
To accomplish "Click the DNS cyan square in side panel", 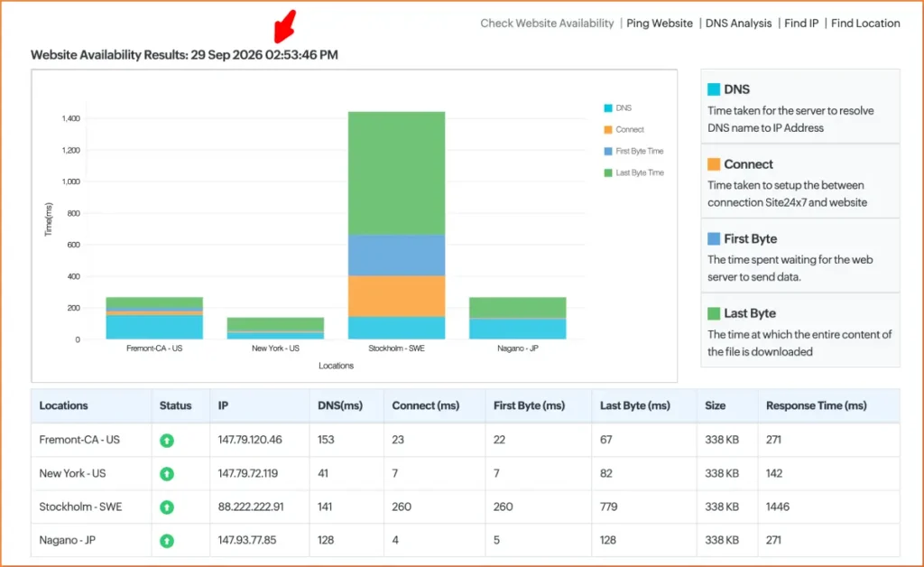I will point(714,89).
